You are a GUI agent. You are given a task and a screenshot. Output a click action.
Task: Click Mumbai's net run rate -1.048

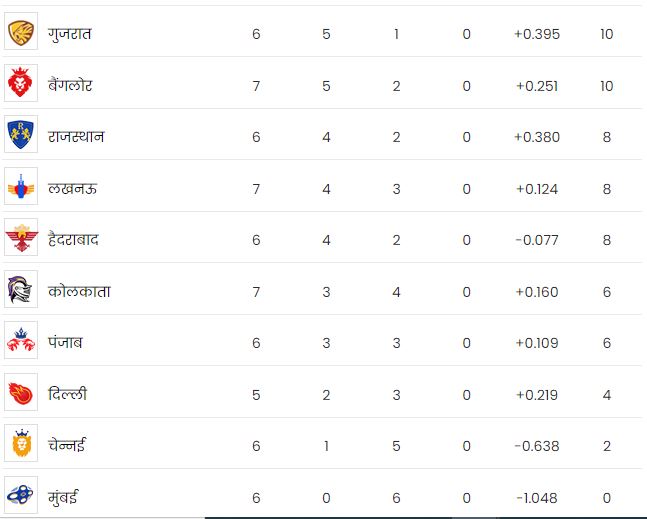537,495
